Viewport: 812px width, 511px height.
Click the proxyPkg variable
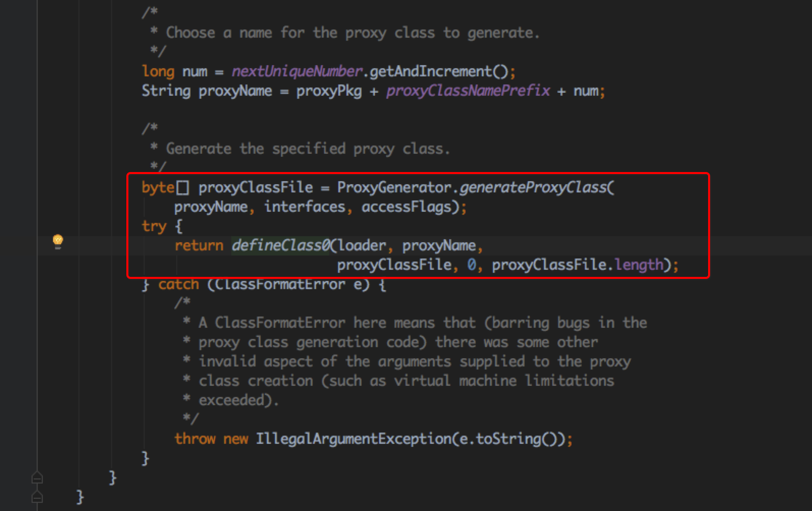[x=329, y=91]
